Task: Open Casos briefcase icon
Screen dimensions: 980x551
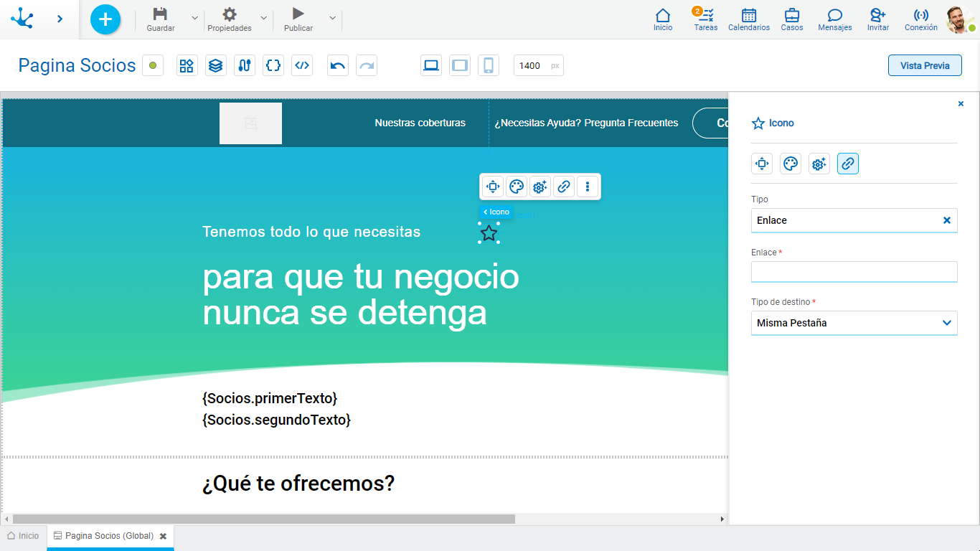Action: [792, 19]
